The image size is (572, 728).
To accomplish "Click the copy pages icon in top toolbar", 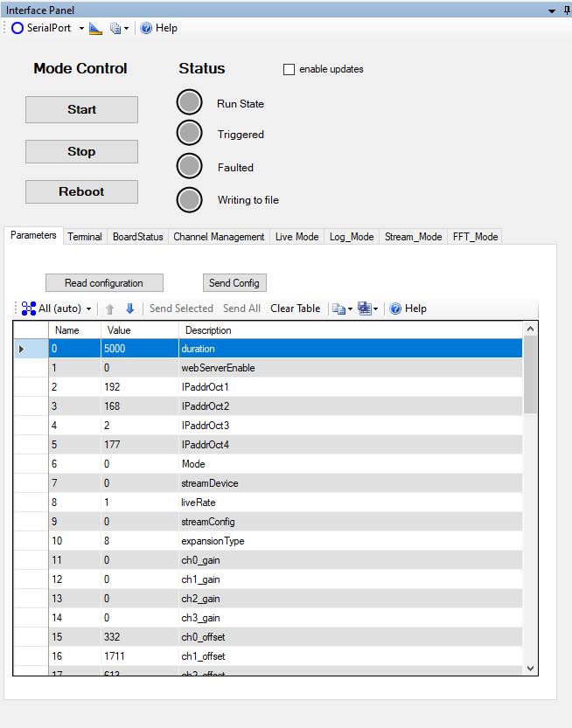I will (x=115, y=28).
